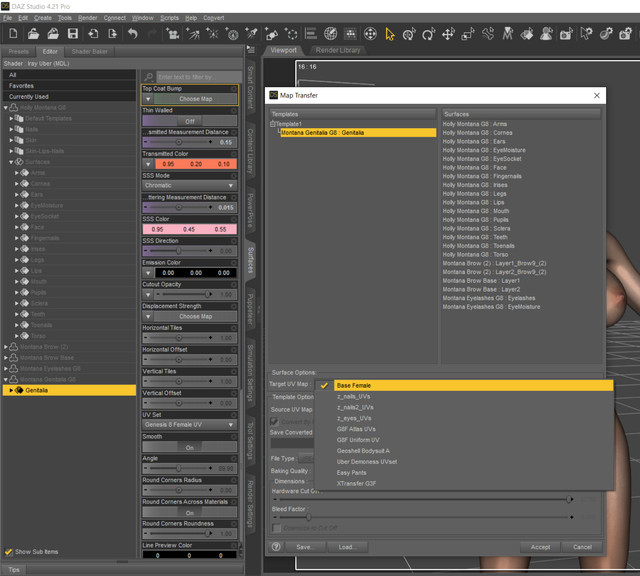Select the Spot Render camera tool
Screen dimensions: 640x576
[566, 34]
